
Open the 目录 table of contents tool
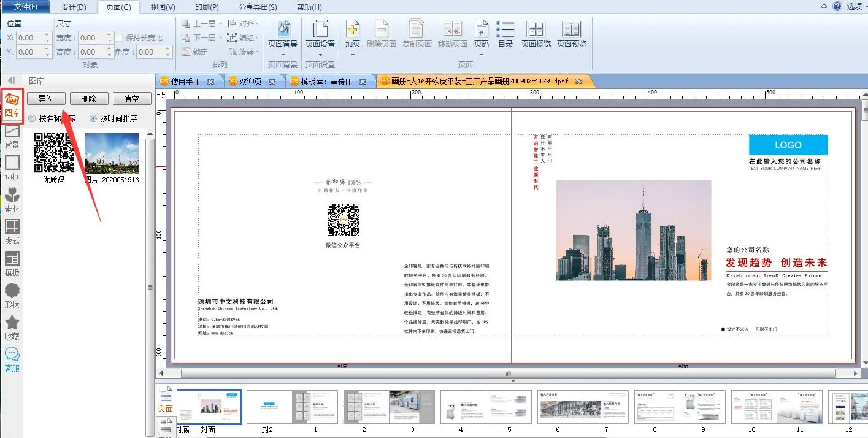(505, 34)
